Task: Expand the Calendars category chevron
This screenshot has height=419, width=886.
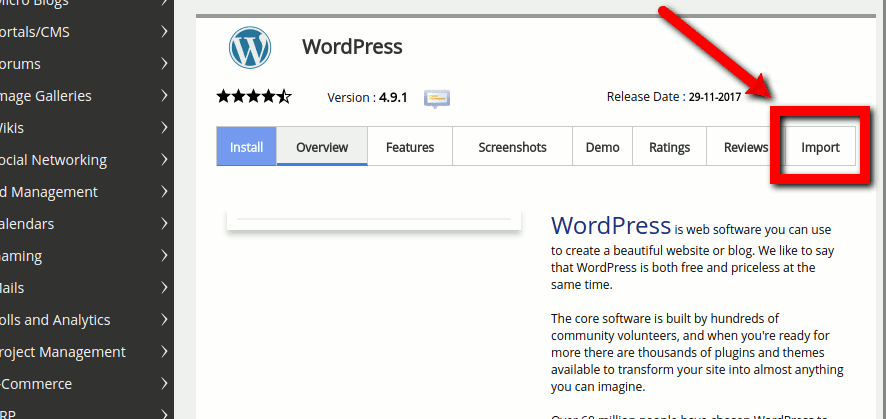Action: click(x=164, y=224)
